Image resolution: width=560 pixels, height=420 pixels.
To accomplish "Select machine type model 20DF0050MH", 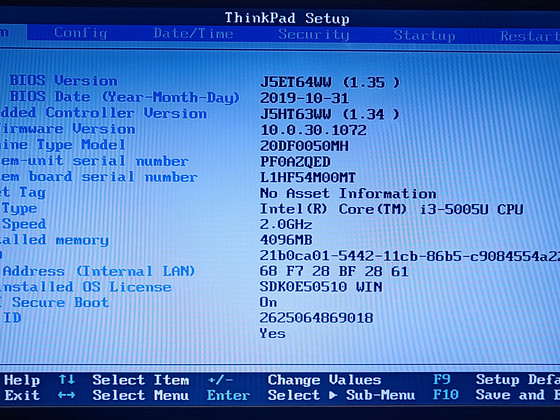I will point(304,146).
